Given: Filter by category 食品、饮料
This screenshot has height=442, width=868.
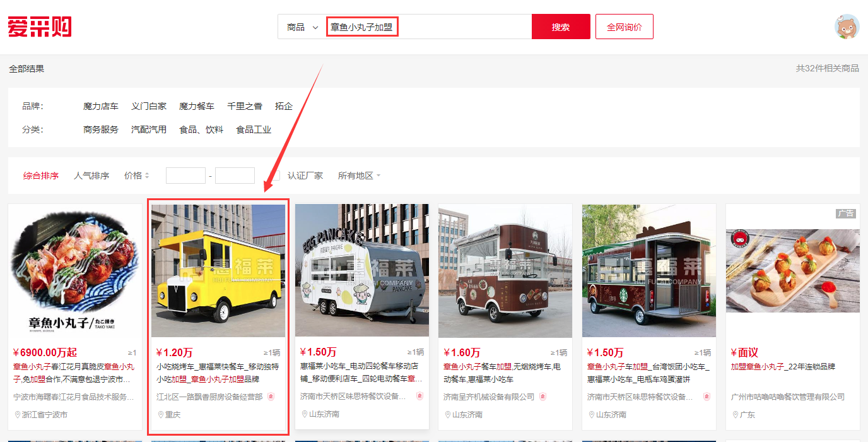Looking at the screenshot, I should (201, 129).
